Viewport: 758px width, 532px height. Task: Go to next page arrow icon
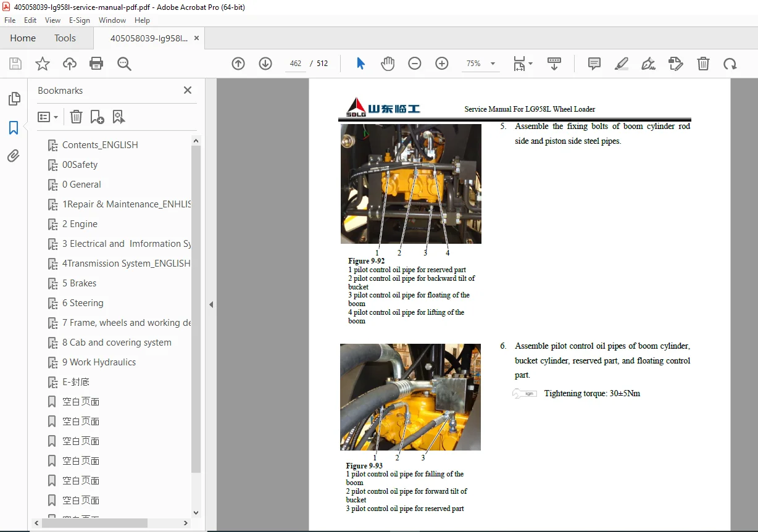[265, 64]
